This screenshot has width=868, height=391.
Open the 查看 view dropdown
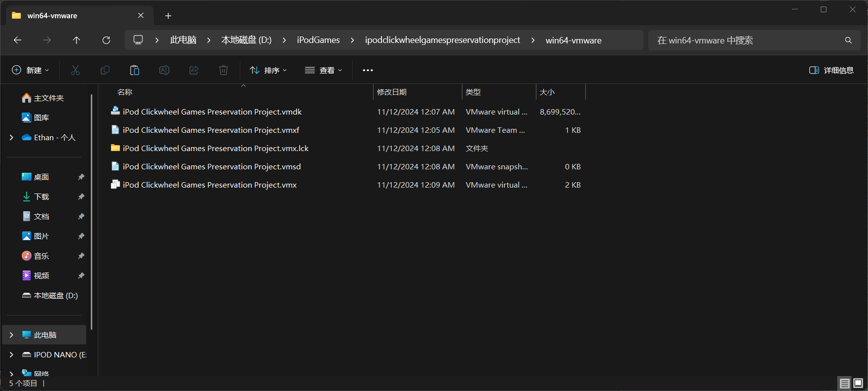(324, 70)
